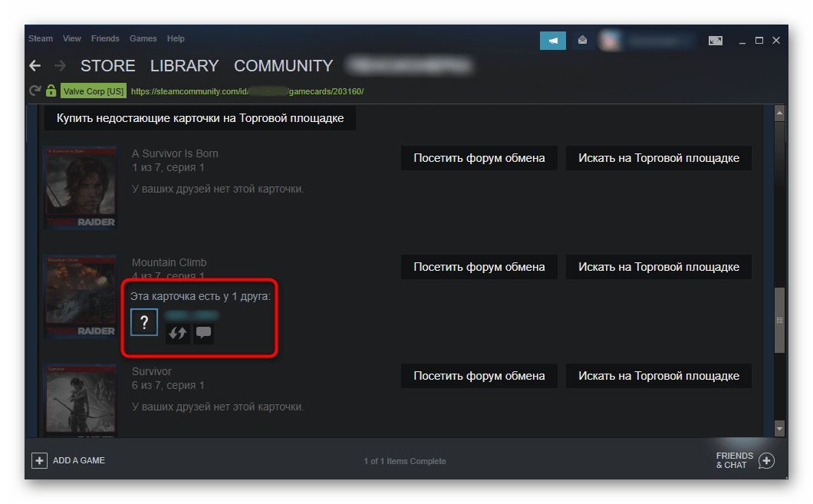
Task: Click the 1 из 7, серия 1 text
Action: coord(168,167)
